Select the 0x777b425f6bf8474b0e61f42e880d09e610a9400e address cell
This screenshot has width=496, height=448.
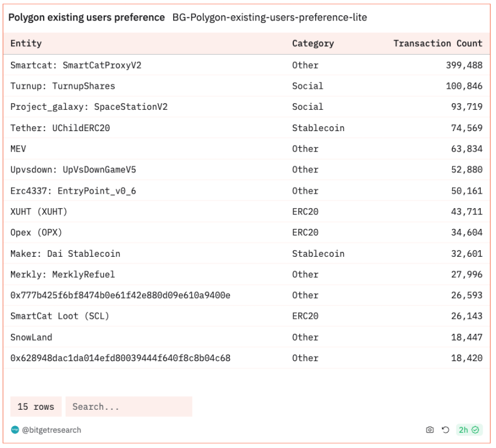(120, 295)
